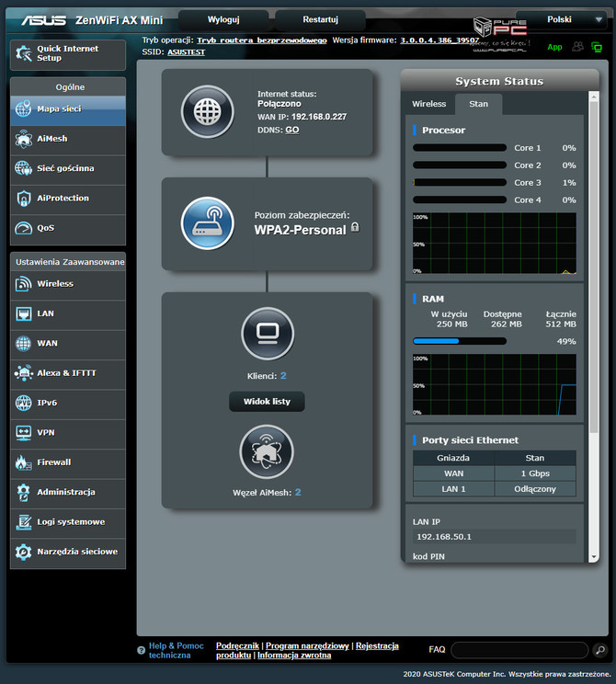
Task: Open the Polski language dropdown
Action: pyautogui.click(x=561, y=19)
